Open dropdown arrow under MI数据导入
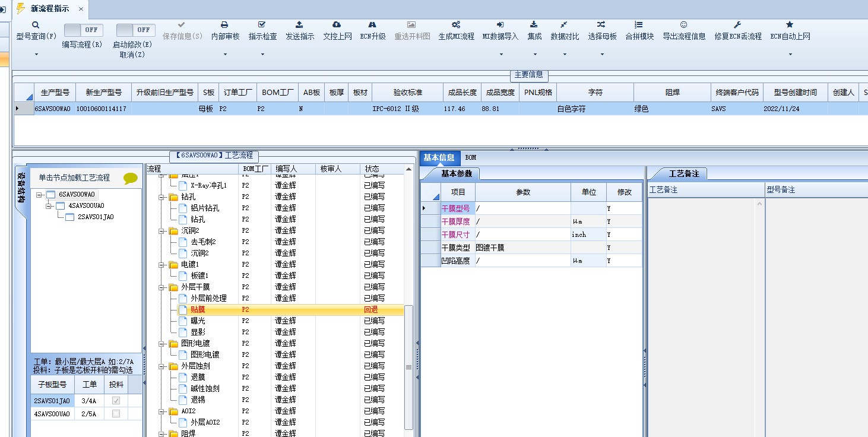Screen dimensions: 868x437 [500, 55]
